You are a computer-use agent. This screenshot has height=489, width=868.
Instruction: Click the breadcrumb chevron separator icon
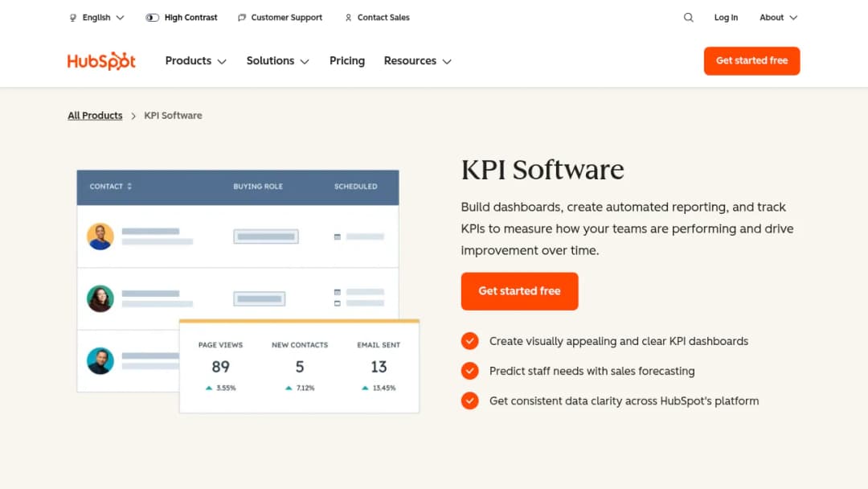pos(133,117)
